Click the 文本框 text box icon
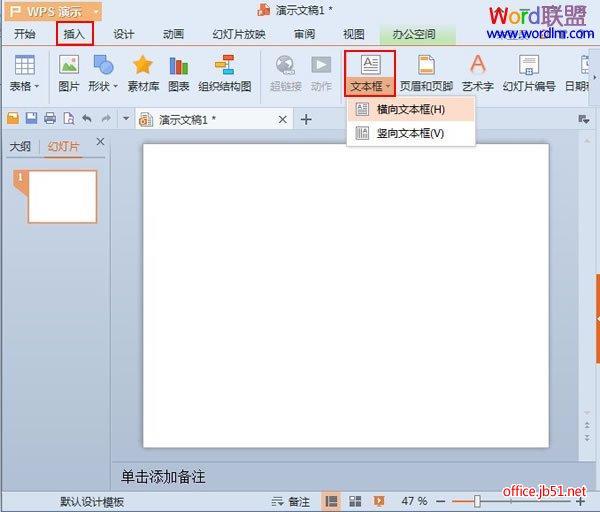 (x=370, y=65)
